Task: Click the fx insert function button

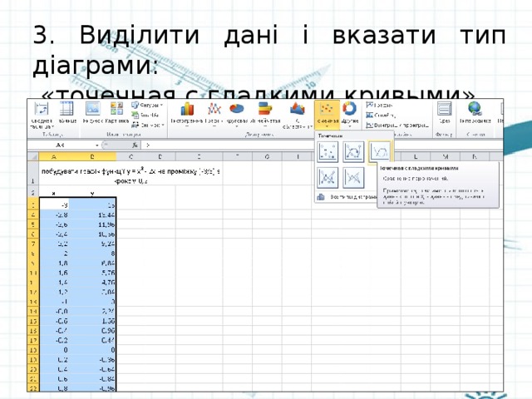Action: click(x=135, y=145)
